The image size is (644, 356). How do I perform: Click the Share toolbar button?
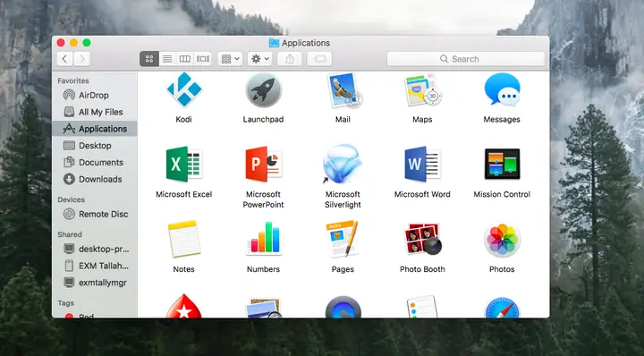(290, 59)
